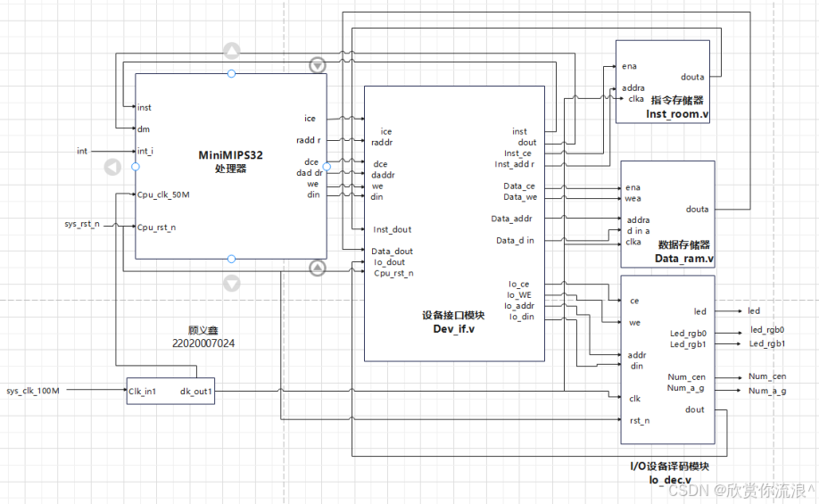
Task: Click the wea port on Data_ram block
Action: (x=633, y=198)
